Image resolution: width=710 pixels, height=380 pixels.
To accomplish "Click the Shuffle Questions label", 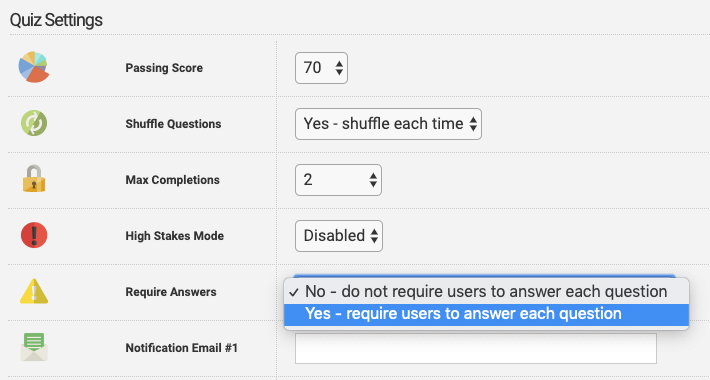I will pos(173,124).
